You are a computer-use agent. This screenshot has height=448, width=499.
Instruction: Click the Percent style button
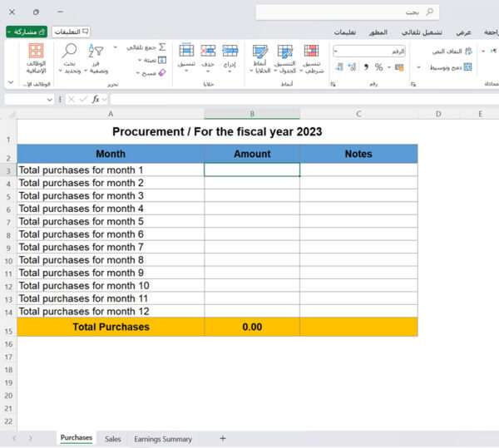click(378, 66)
